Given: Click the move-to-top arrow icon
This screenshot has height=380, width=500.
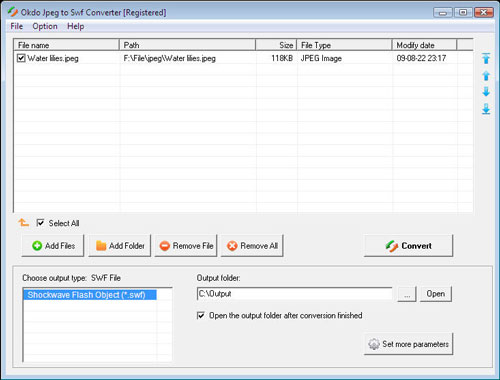Looking at the screenshot, I should (x=486, y=58).
